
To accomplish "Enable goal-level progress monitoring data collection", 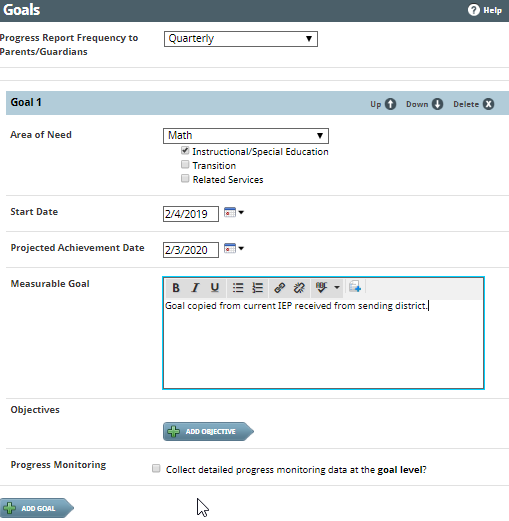I will pos(156,469).
